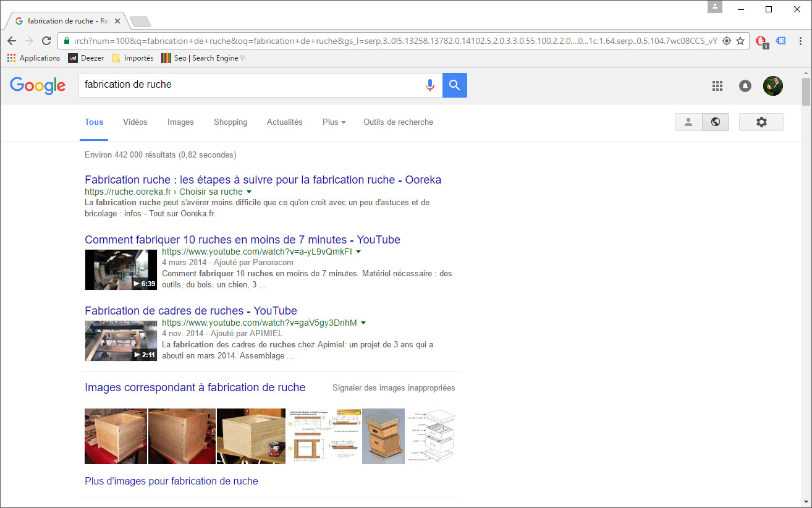Open the Seo Search Engine bookmark
This screenshot has height=508, width=812.
point(203,58)
